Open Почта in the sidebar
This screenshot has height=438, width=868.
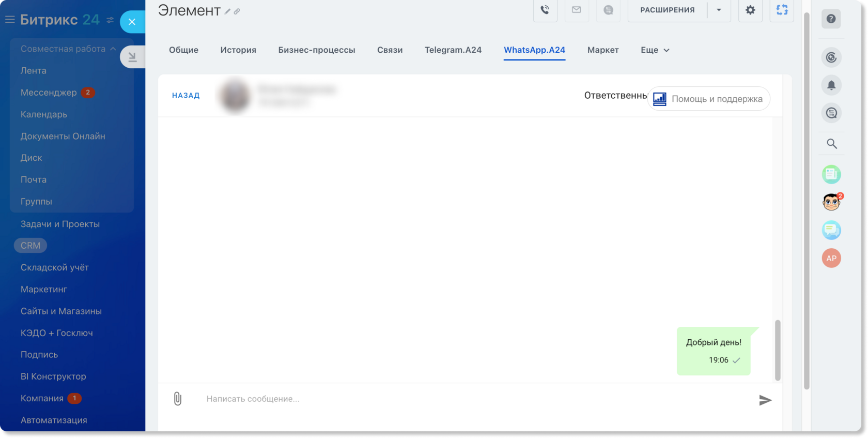[34, 179]
